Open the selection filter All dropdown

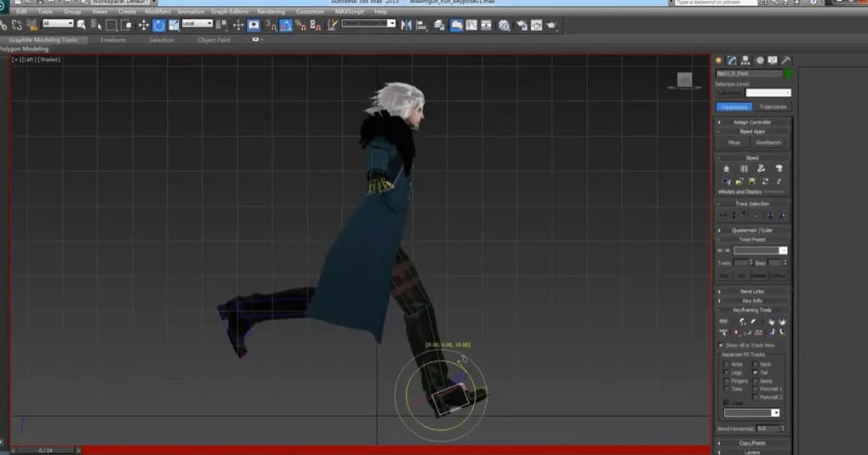point(58,23)
